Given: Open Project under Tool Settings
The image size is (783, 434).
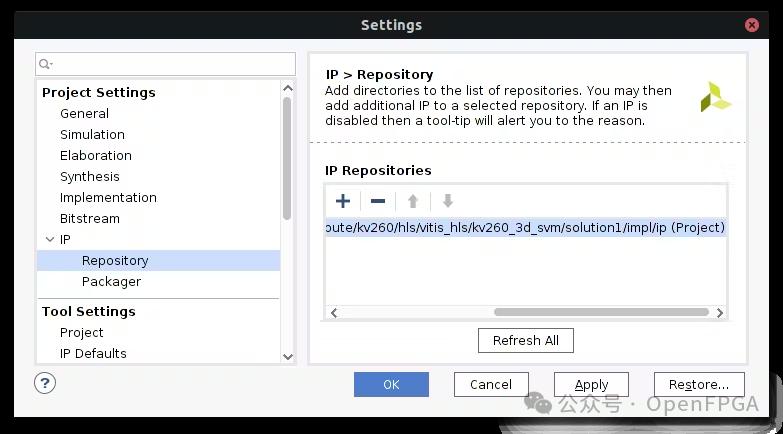Looking at the screenshot, I should point(81,332).
